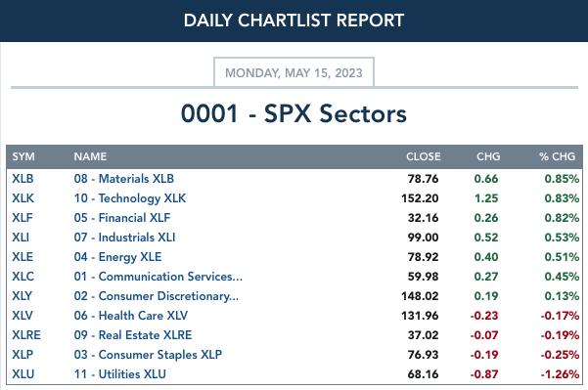588x390 pixels.
Task: Click the XLC ticker symbol
Action: point(23,276)
